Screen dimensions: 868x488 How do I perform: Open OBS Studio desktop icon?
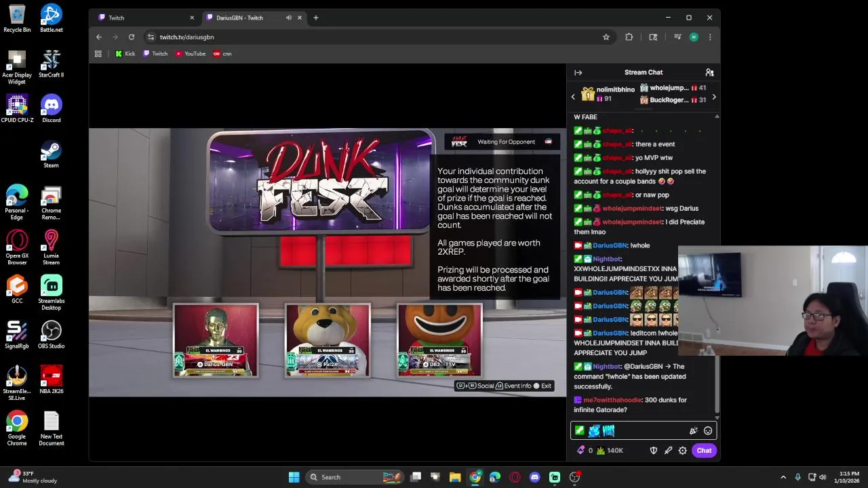pos(52,335)
